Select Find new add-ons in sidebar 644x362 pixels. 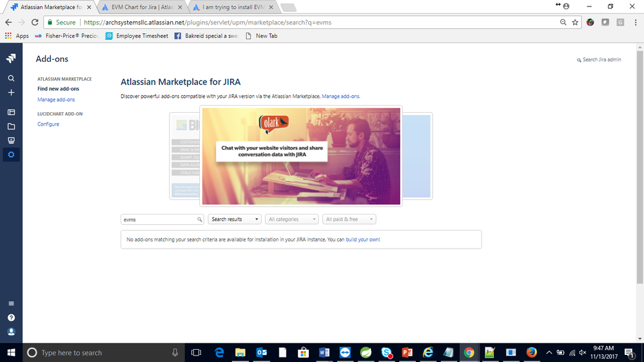[58, 89]
